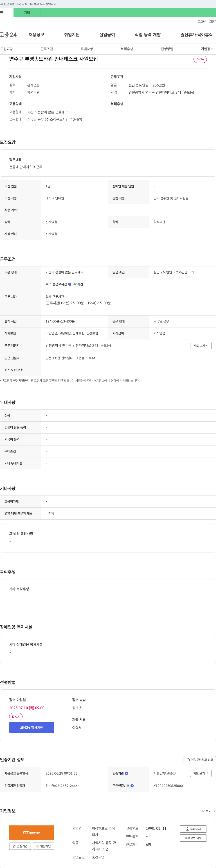This screenshot has width=216, height=868.
Task: Toggle 관심기업 star button
Action: 20,846
